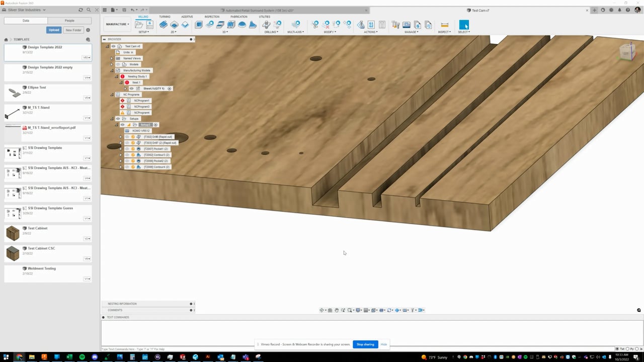Toggle visibility of [T302] Drill6 operation

click(127, 137)
